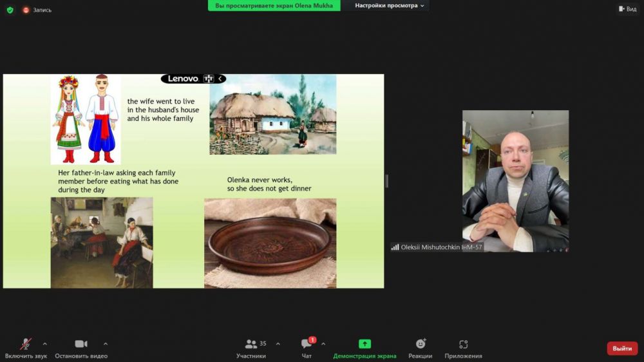Unmute microphone with Включить звук
The height and width of the screenshot is (362, 644).
pos(25,348)
